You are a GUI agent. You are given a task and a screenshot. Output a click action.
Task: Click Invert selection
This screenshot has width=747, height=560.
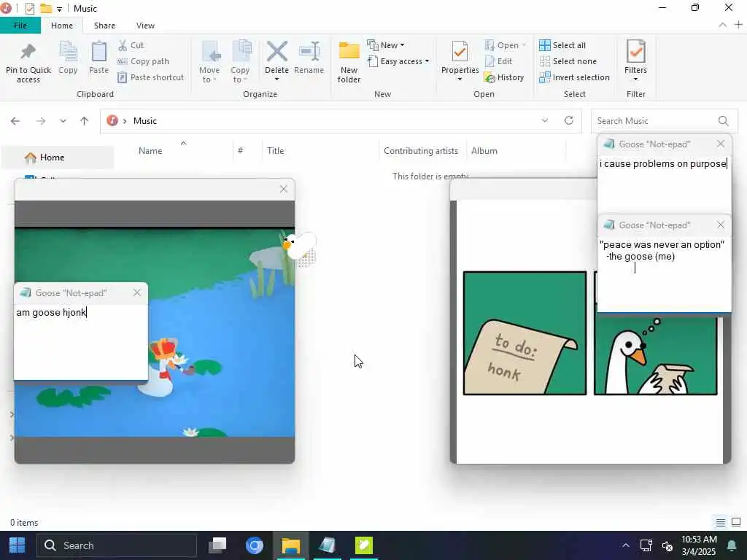click(574, 77)
